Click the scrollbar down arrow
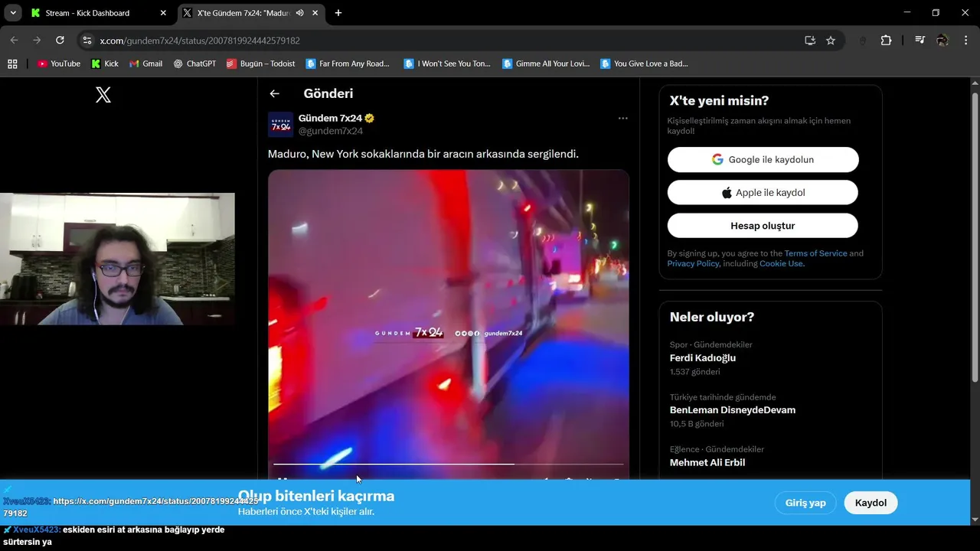Image resolution: width=980 pixels, height=551 pixels. click(975, 520)
